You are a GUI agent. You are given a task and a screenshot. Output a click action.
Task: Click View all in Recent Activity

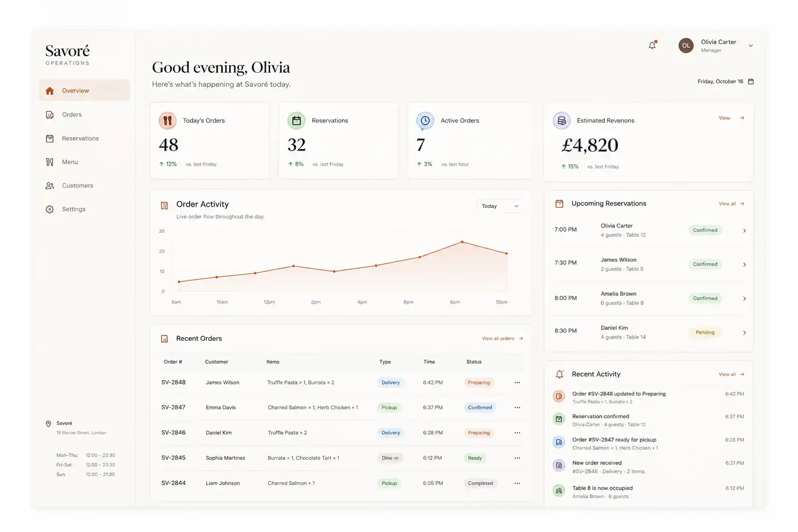[x=731, y=375]
